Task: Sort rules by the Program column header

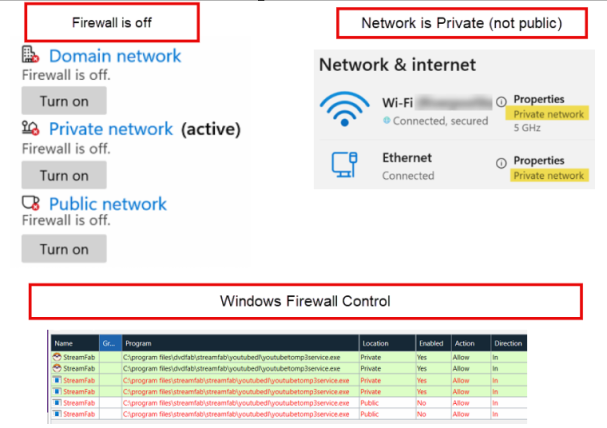Action: (139, 343)
